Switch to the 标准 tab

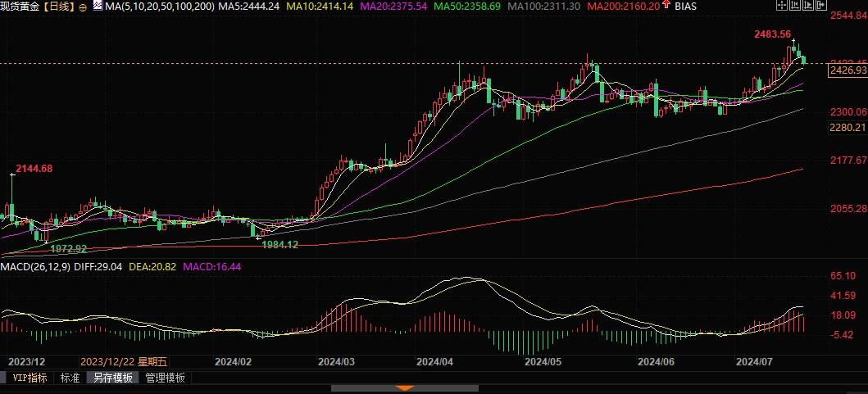[x=70, y=378]
